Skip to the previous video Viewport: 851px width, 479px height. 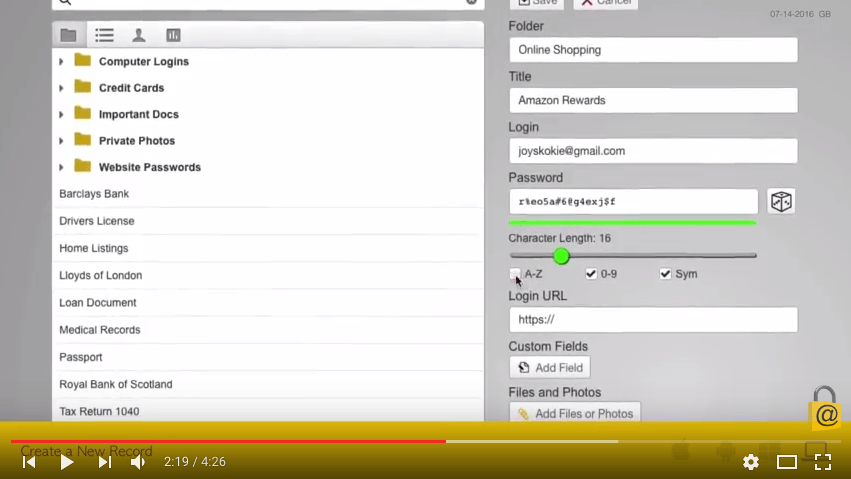point(29,462)
